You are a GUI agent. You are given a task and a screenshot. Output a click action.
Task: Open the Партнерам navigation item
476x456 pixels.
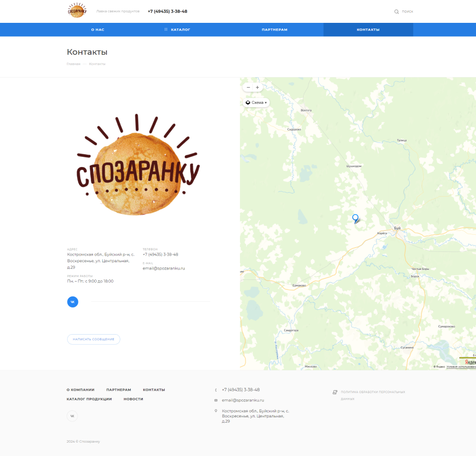tap(274, 30)
